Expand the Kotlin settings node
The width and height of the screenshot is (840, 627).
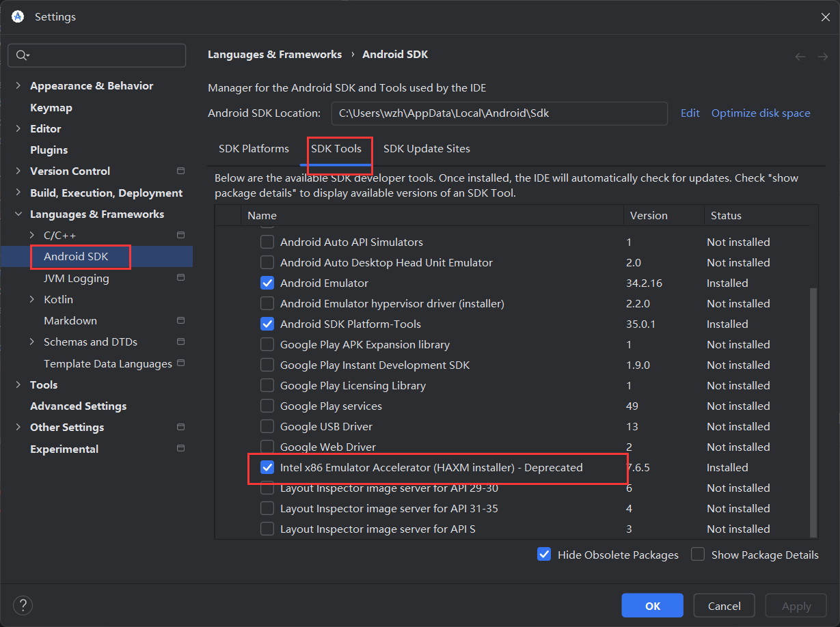coord(32,299)
